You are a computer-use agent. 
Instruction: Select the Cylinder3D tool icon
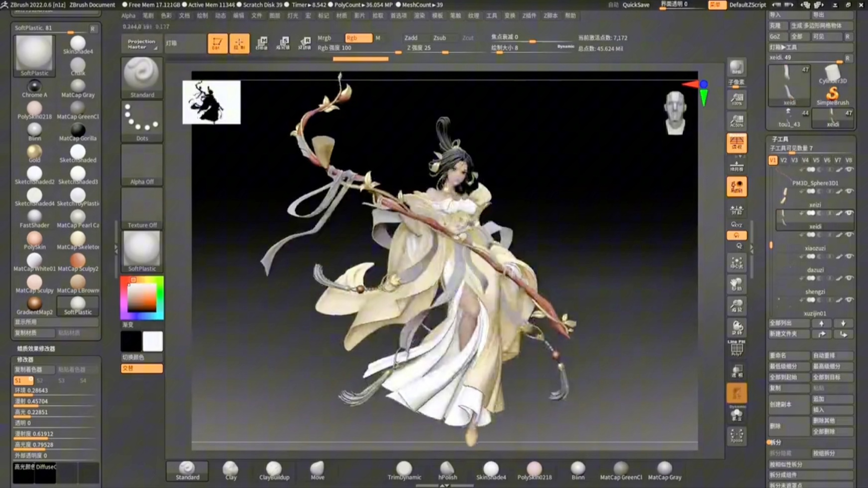[833, 74]
